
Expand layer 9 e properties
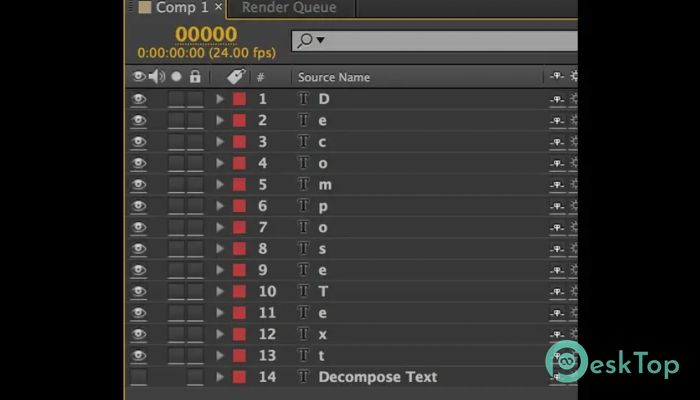coord(220,270)
